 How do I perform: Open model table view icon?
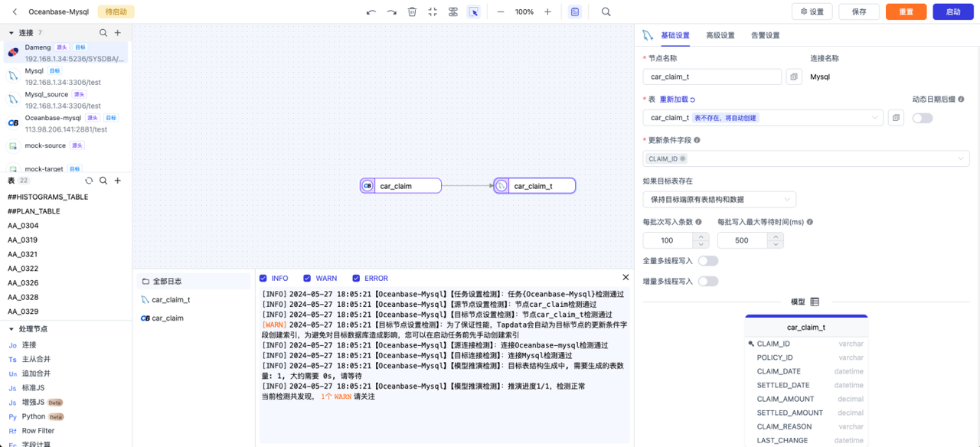[x=815, y=302]
